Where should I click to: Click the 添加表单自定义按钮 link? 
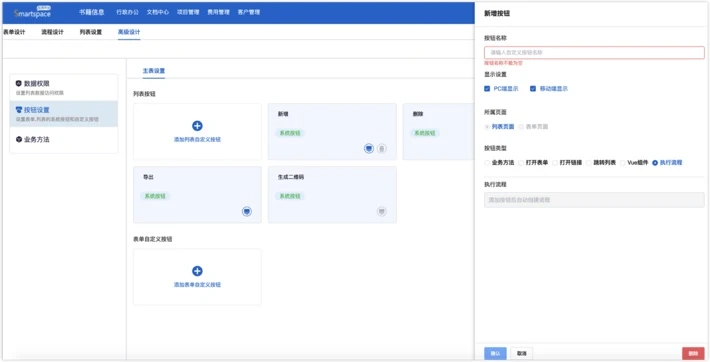coord(197,285)
